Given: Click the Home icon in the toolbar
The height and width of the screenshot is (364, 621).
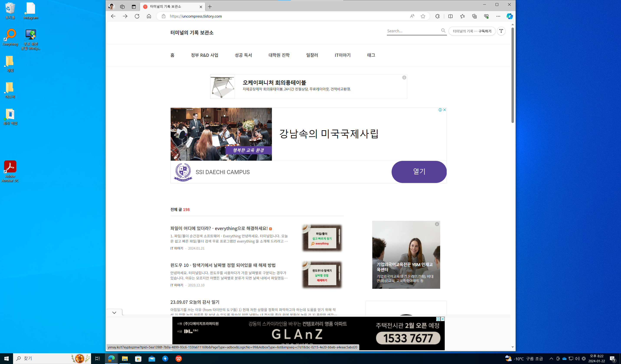Looking at the screenshot, I should (149, 16).
